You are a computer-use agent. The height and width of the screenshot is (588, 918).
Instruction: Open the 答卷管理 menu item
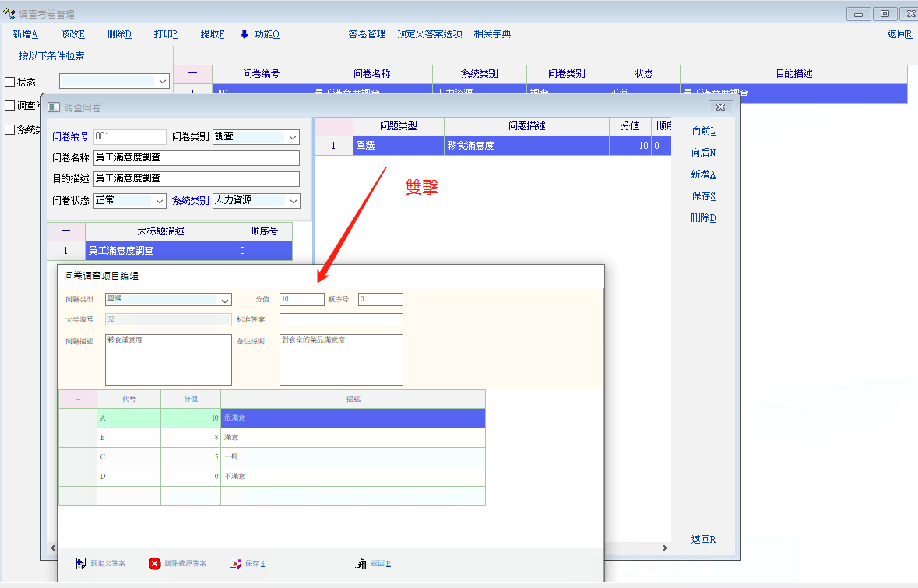click(x=367, y=34)
